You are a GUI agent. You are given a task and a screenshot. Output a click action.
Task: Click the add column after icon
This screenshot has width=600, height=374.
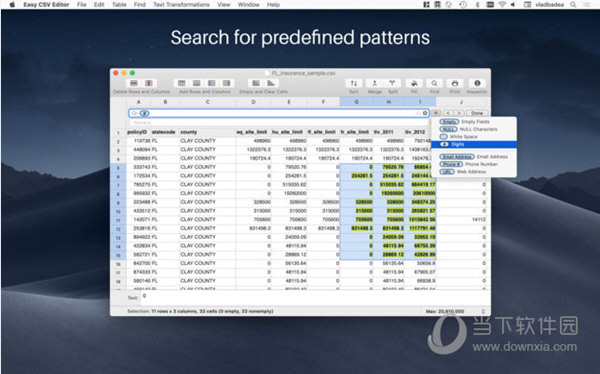click(x=227, y=83)
